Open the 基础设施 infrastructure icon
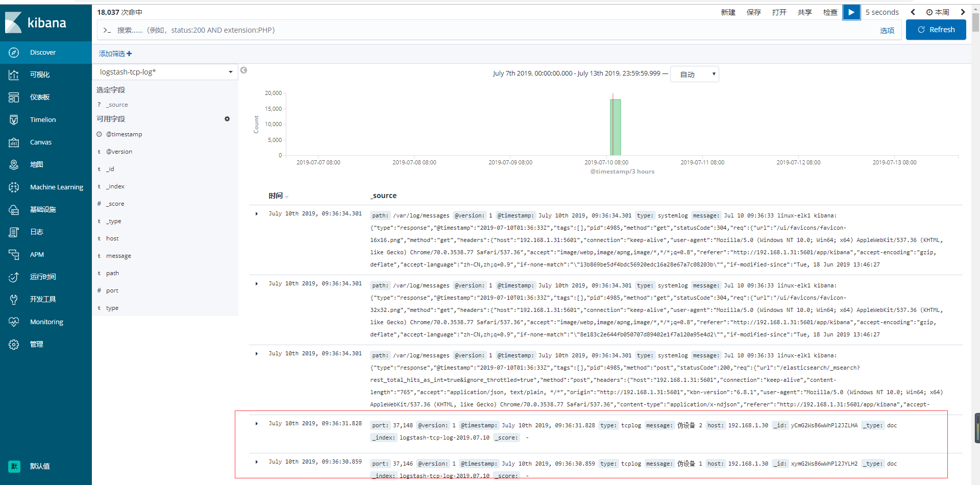980x485 pixels. (x=14, y=210)
